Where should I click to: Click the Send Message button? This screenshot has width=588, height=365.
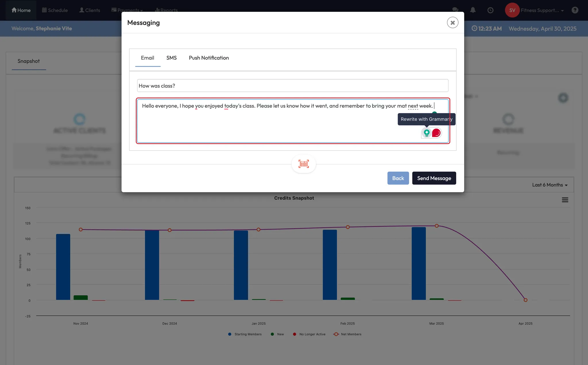coord(434,178)
